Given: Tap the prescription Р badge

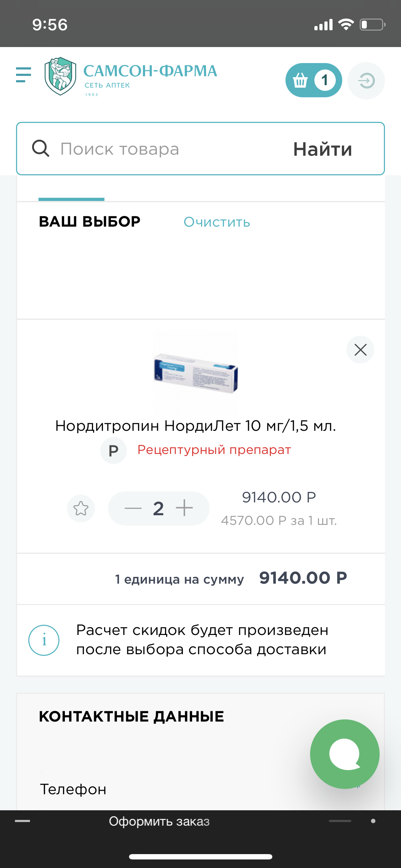Looking at the screenshot, I should [113, 451].
